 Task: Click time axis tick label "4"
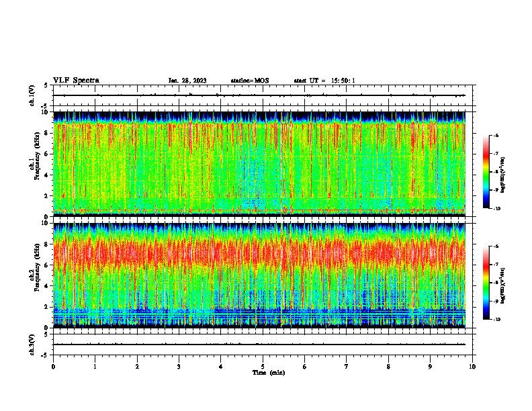[x=221, y=367]
